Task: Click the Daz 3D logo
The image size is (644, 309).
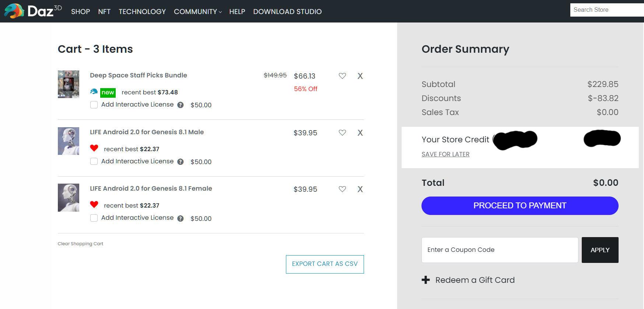Action: [x=32, y=11]
